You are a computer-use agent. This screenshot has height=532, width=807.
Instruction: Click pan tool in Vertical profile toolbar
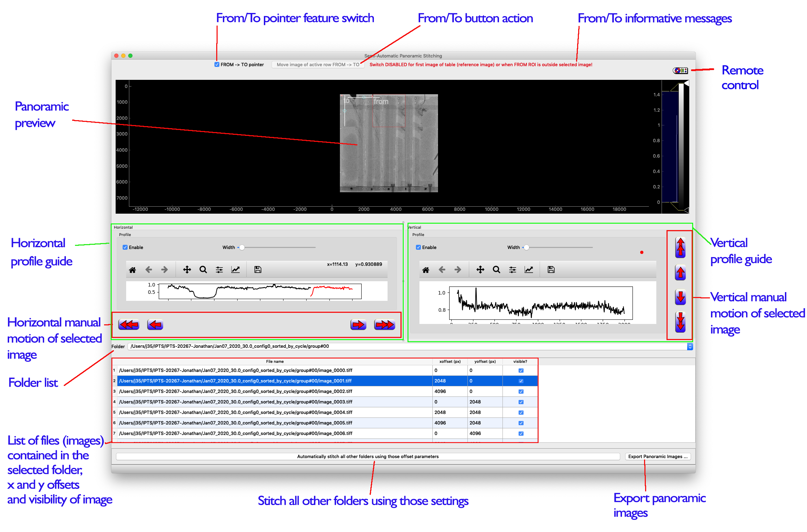tap(480, 270)
